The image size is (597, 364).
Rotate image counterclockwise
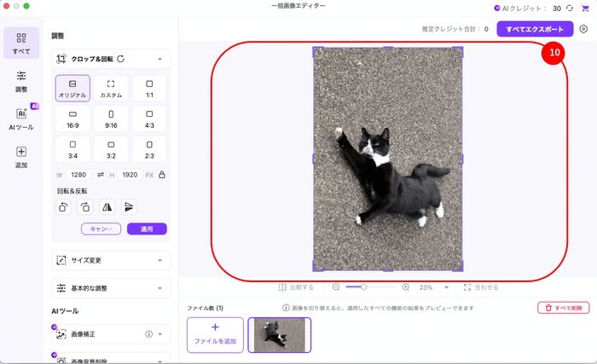click(63, 207)
